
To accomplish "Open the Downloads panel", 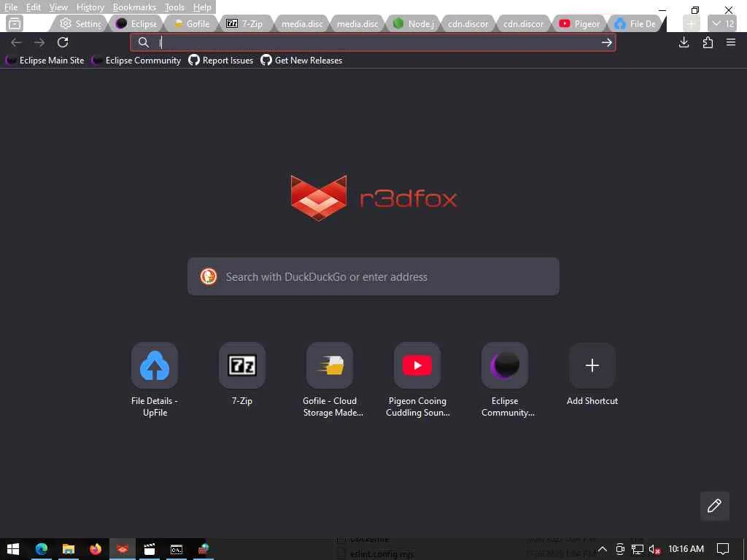I will [684, 42].
